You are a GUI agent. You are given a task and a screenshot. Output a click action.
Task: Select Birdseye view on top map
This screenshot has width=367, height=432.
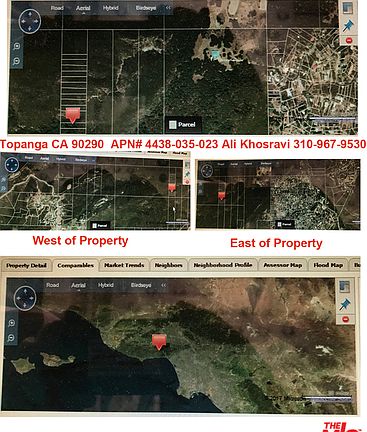click(x=146, y=8)
